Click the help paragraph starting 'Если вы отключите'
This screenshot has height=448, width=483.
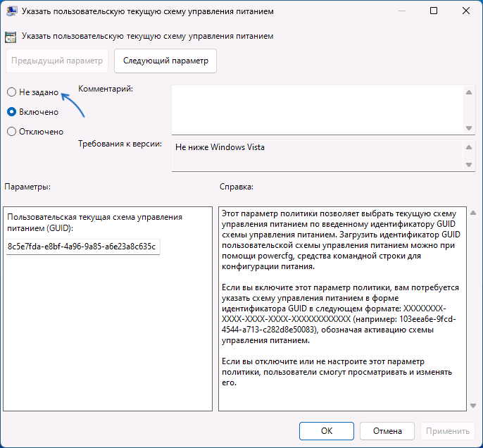(x=337, y=372)
